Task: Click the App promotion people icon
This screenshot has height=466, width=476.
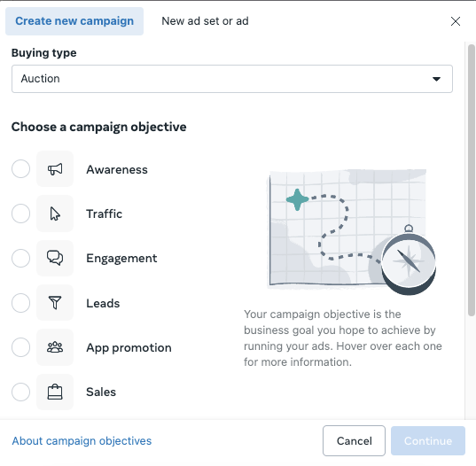Action: click(55, 347)
